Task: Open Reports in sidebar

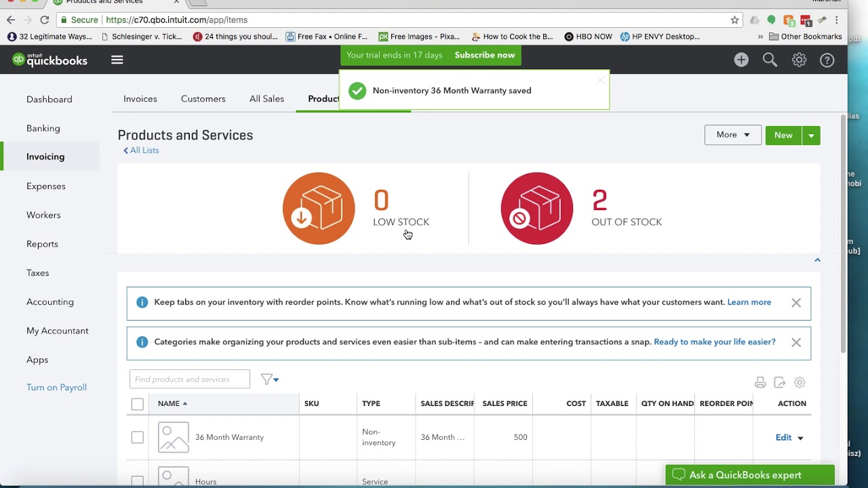Action: (x=42, y=244)
